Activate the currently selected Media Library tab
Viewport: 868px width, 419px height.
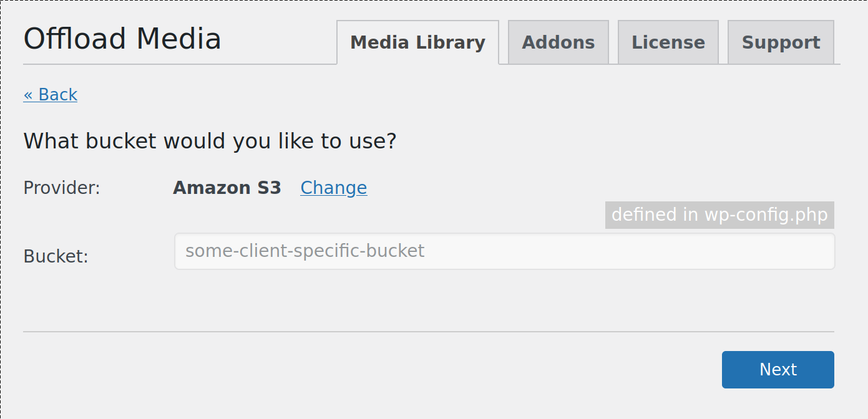click(417, 42)
